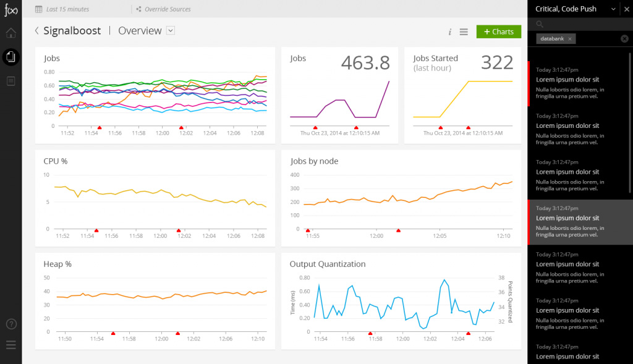633x364 pixels.
Task: Expand the Overview dropdown arrow
Action: (x=171, y=31)
